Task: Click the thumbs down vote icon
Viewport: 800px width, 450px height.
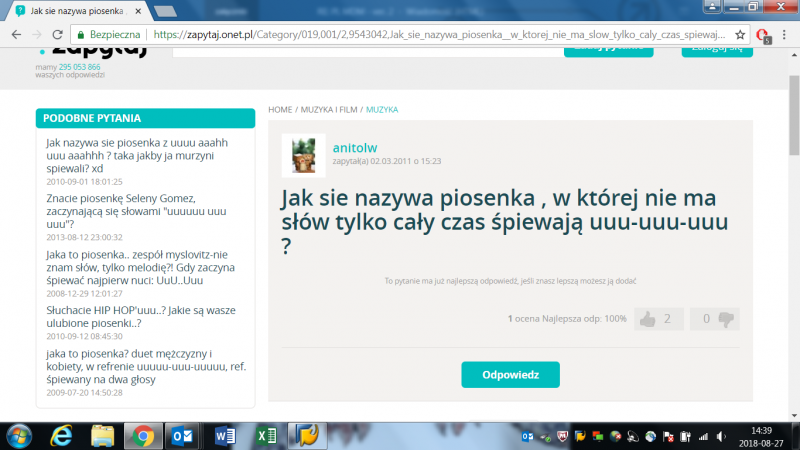Action: (x=727, y=319)
